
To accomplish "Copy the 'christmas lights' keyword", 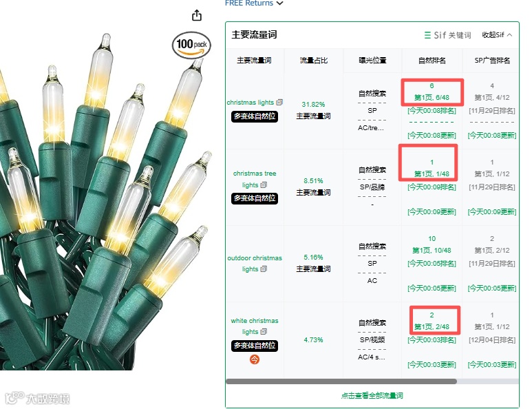I will coord(279,102).
